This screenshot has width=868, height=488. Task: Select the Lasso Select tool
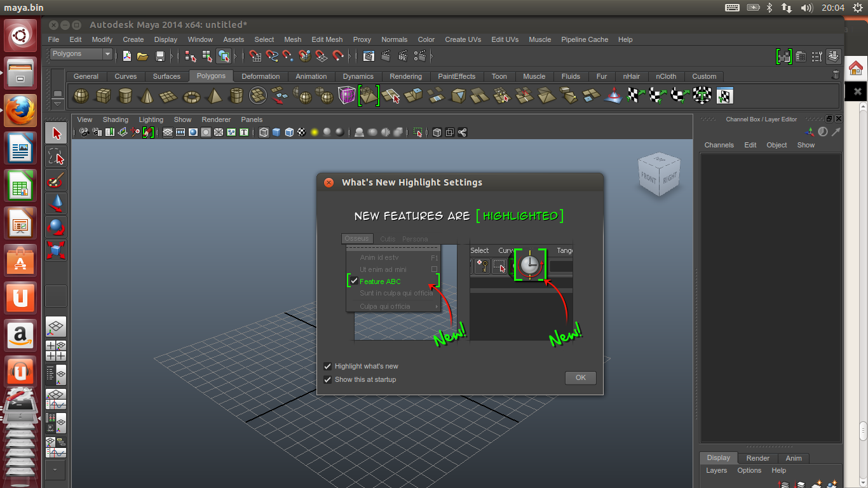57,157
